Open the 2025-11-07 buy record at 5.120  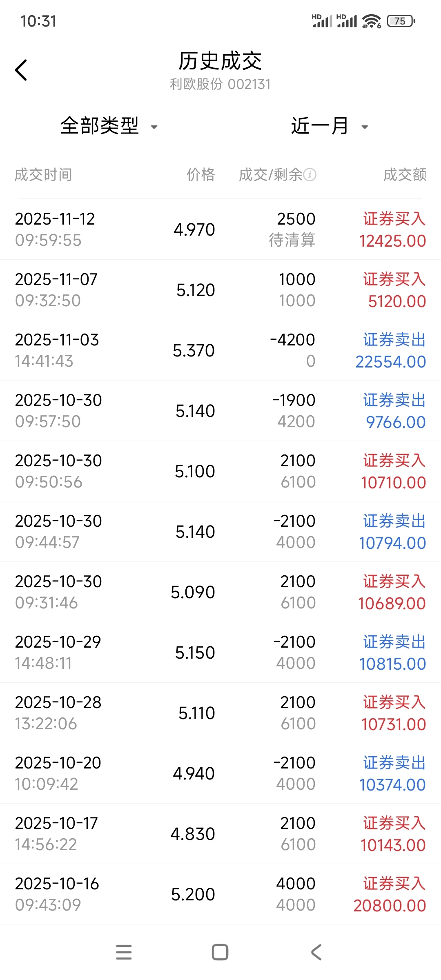click(x=220, y=290)
